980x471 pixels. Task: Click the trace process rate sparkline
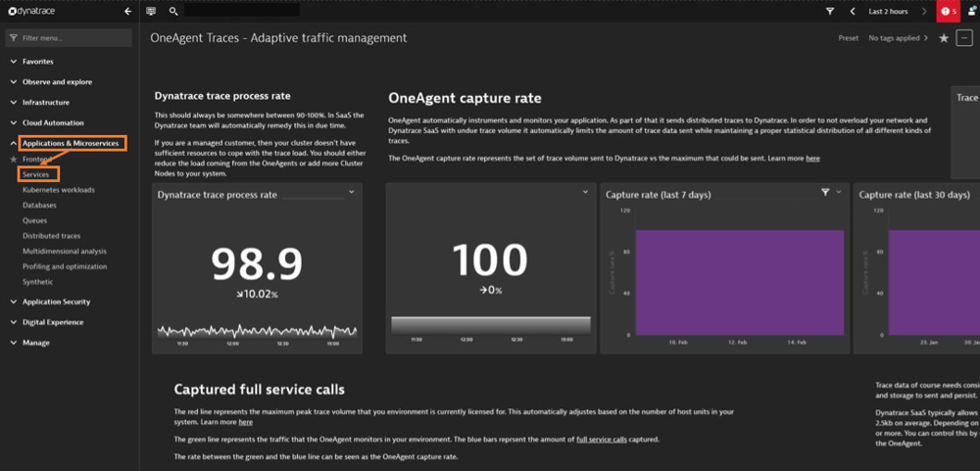tap(257, 330)
